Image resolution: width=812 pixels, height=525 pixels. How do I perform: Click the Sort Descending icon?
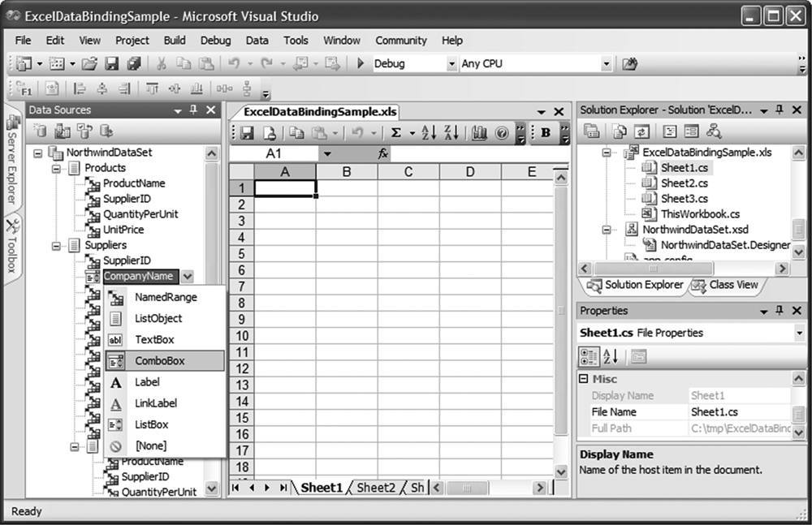coord(451,132)
